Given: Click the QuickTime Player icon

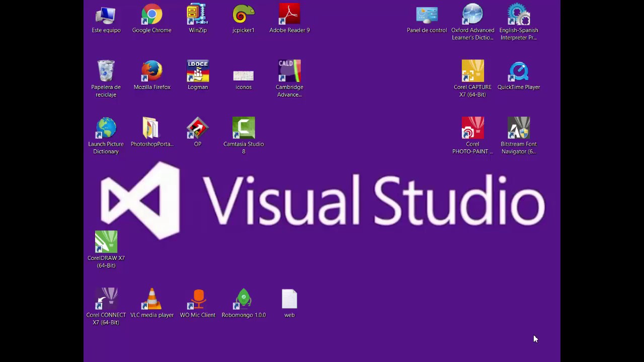Looking at the screenshot, I should [x=519, y=71].
